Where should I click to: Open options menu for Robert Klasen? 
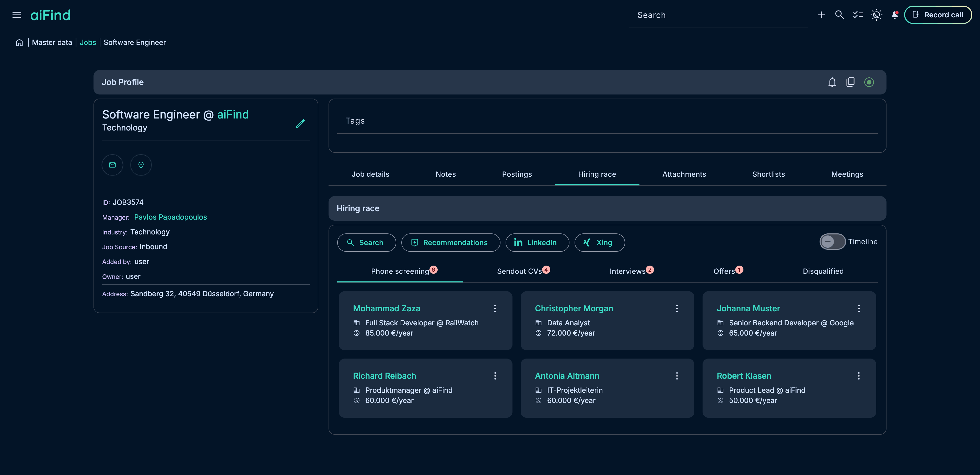[x=859, y=376]
